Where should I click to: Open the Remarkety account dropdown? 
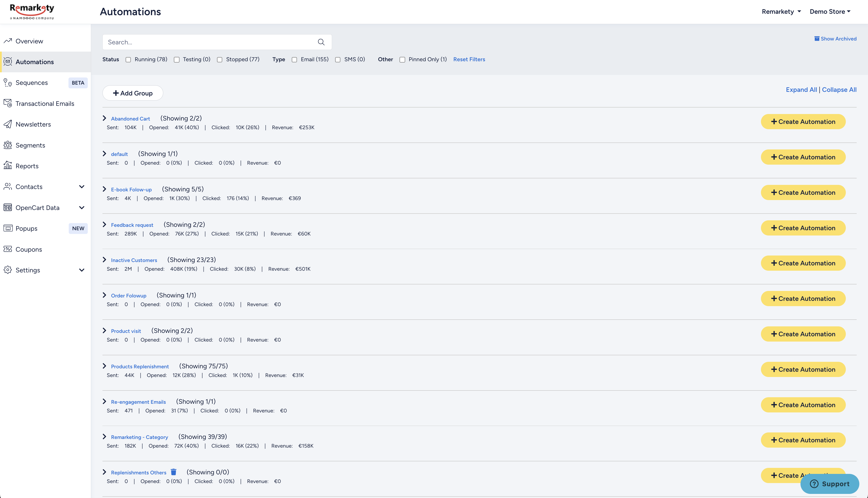pyautogui.click(x=781, y=12)
